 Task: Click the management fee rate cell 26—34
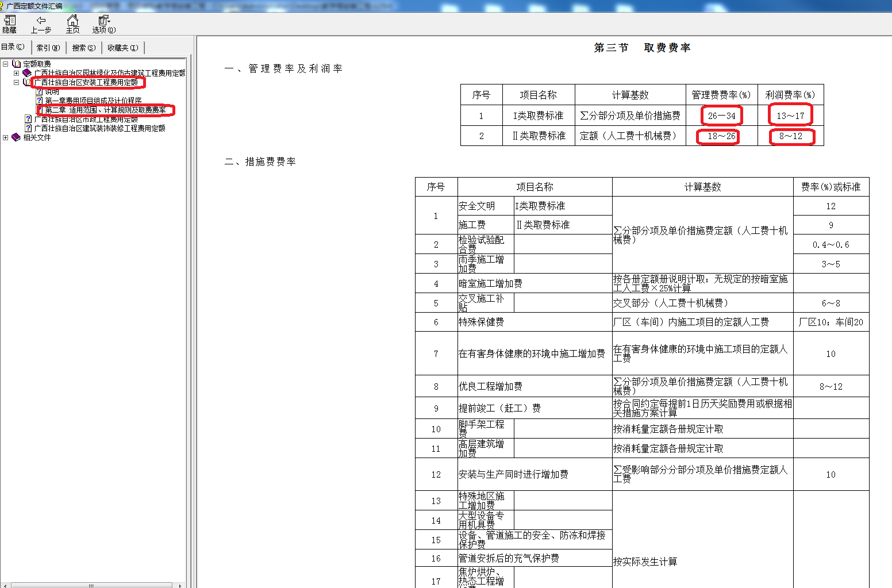[722, 116]
